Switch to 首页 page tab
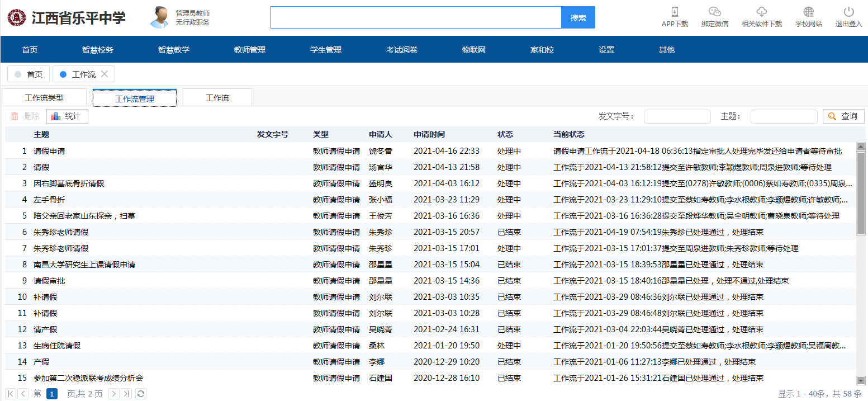Image resolution: width=868 pixels, height=401 pixels. 29,74
